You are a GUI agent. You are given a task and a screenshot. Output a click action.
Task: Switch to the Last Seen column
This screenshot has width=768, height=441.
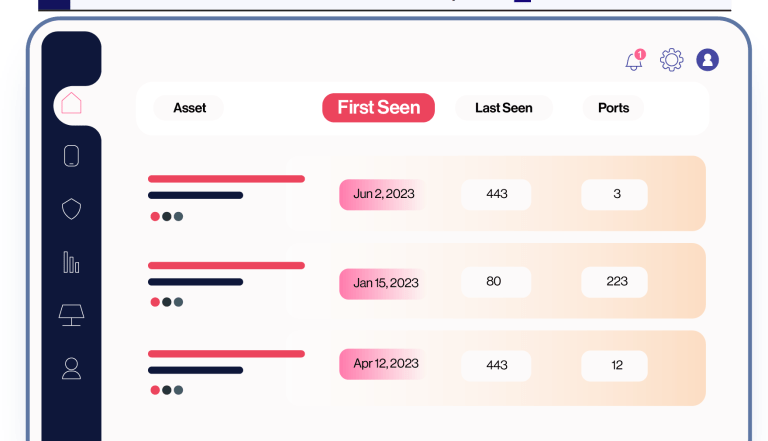point(503,108)
